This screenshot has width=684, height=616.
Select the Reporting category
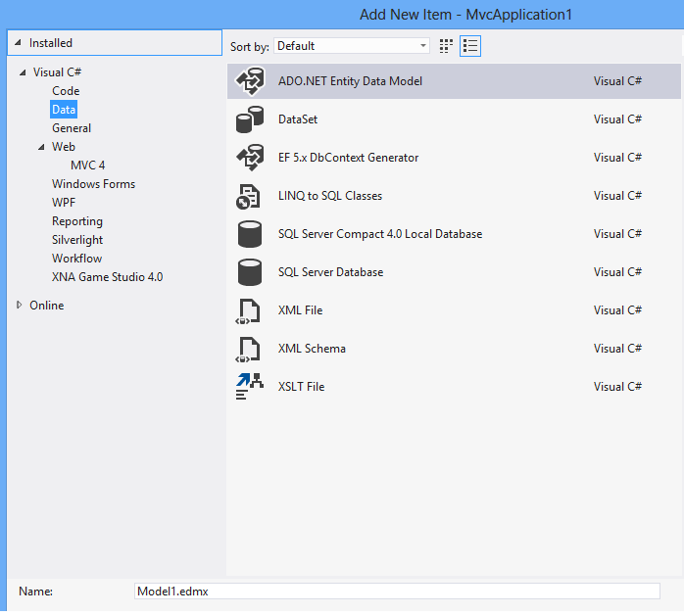pyautogui.click(x=77, y=221)
